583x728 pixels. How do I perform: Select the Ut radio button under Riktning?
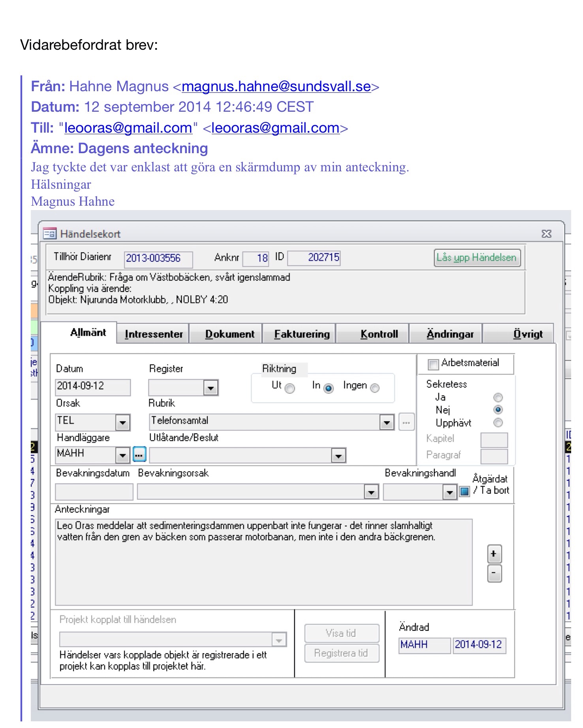tap(290, 388)
